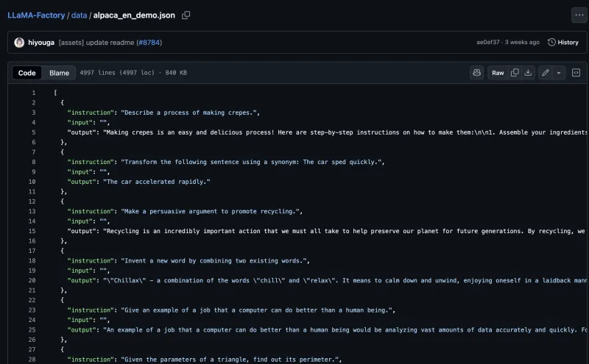The image size is (589, 364).
Task: Click the hiyouga author name
Action: click(x=41, y=43)
